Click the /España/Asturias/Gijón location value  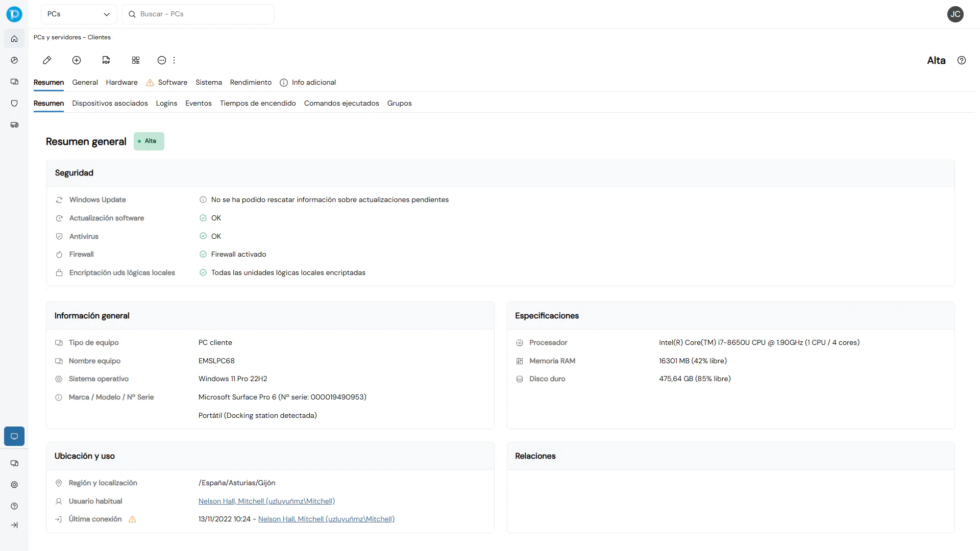[237, 483]
